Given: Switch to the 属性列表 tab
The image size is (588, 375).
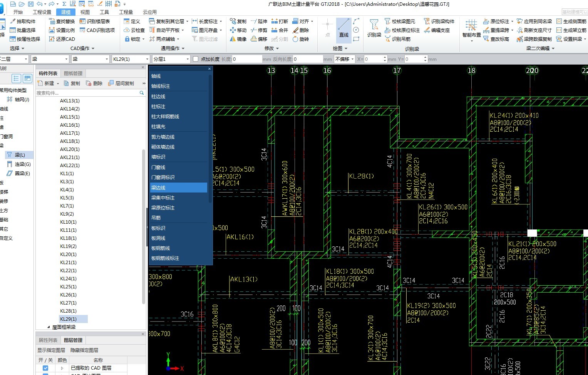Looking at the screenshot, I should 48,340.
